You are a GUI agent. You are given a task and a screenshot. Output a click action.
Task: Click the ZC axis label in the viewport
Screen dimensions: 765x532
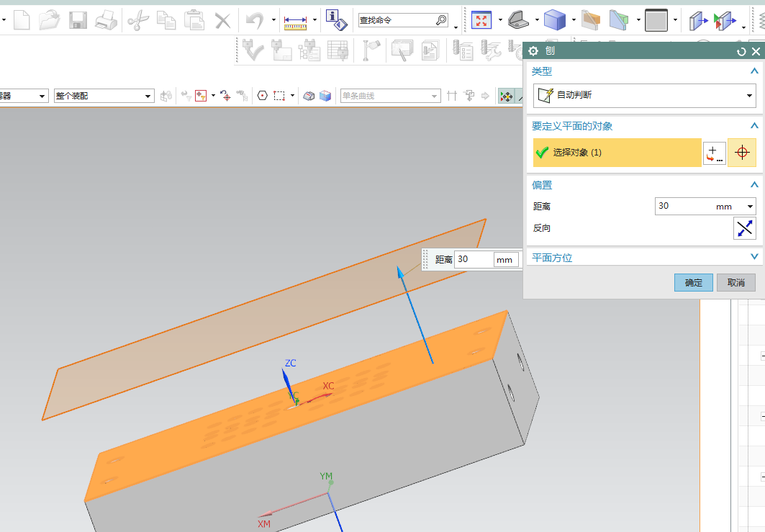click(x=290, y=363)
